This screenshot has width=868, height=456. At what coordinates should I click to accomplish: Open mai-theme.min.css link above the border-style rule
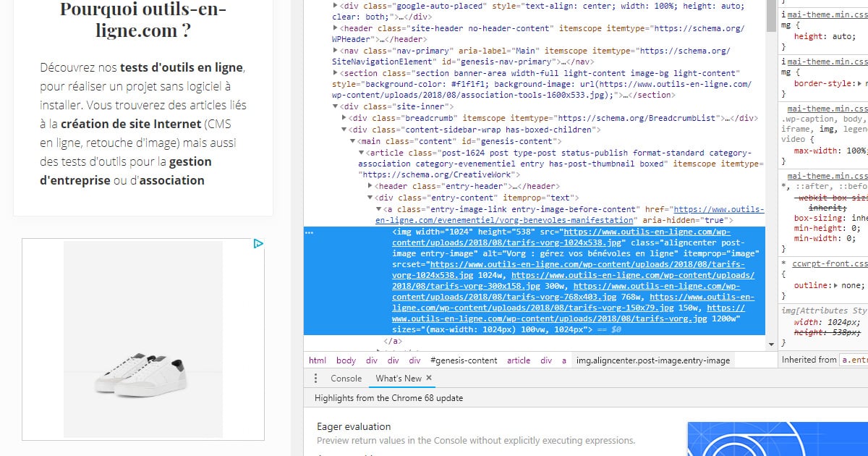click(x=827, y=62)
